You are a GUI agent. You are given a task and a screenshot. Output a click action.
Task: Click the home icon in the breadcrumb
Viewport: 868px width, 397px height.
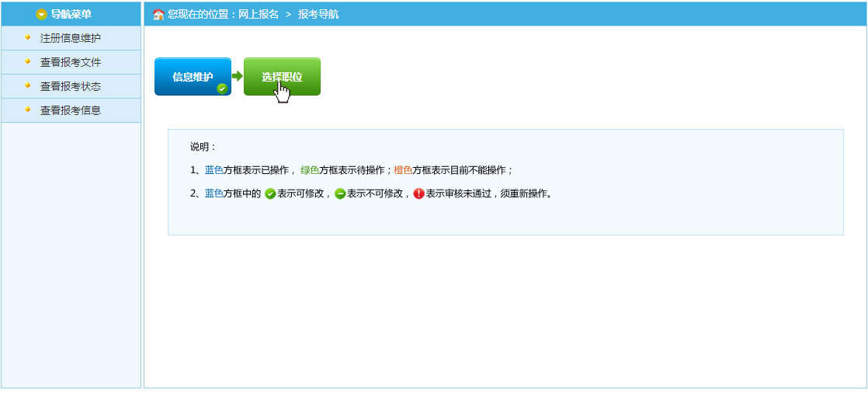(158, 14)
